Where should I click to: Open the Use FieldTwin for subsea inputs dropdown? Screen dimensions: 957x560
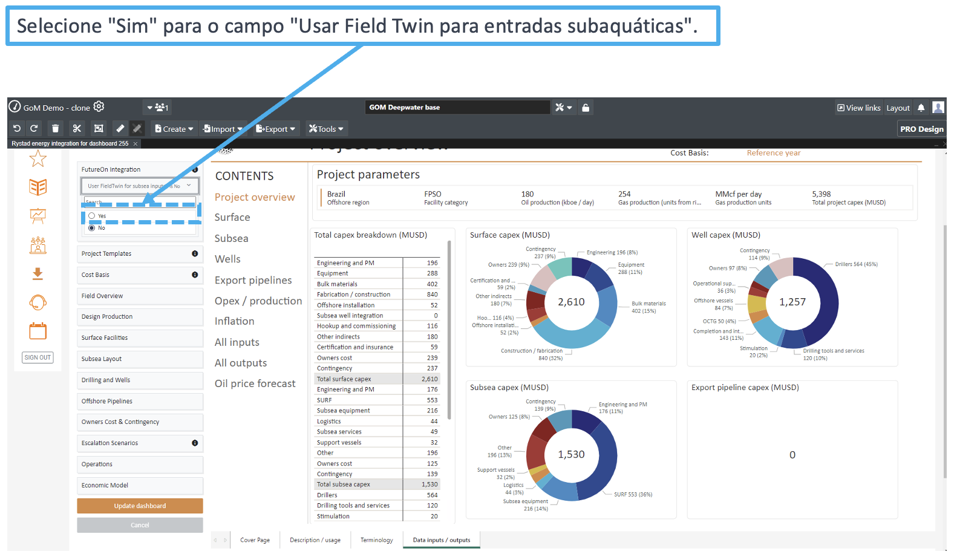point(140,186)
